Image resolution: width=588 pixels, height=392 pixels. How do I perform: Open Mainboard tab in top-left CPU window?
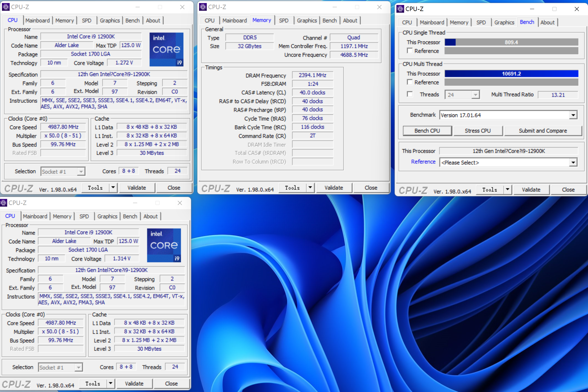pos(38,20)
